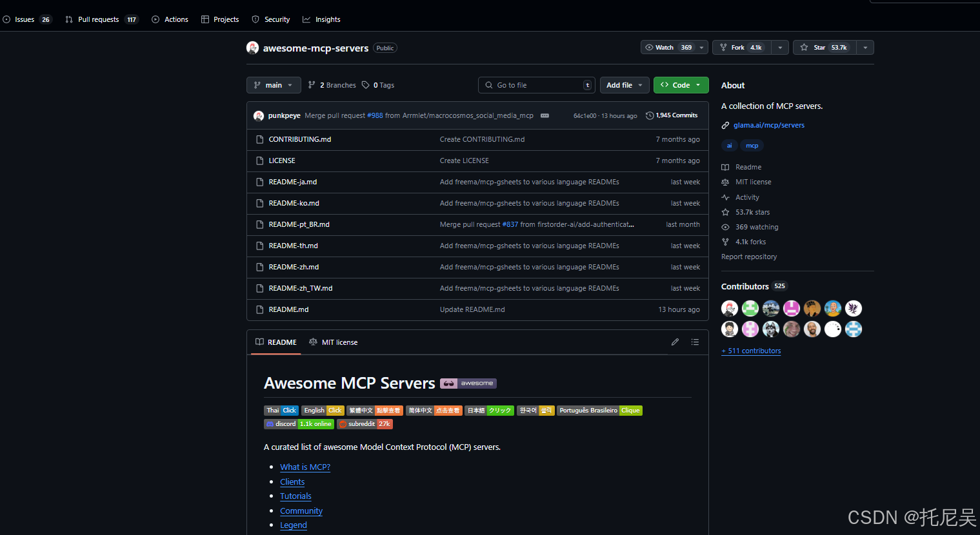Open the Add file dropdown

(x=625, y=85)
